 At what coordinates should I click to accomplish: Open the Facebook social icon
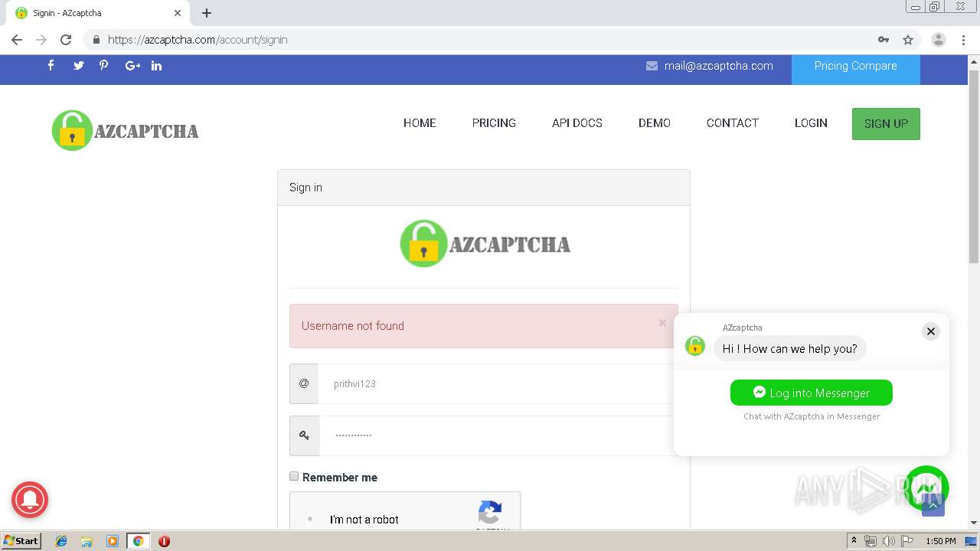pyautogui.click(x=51, y=66)
